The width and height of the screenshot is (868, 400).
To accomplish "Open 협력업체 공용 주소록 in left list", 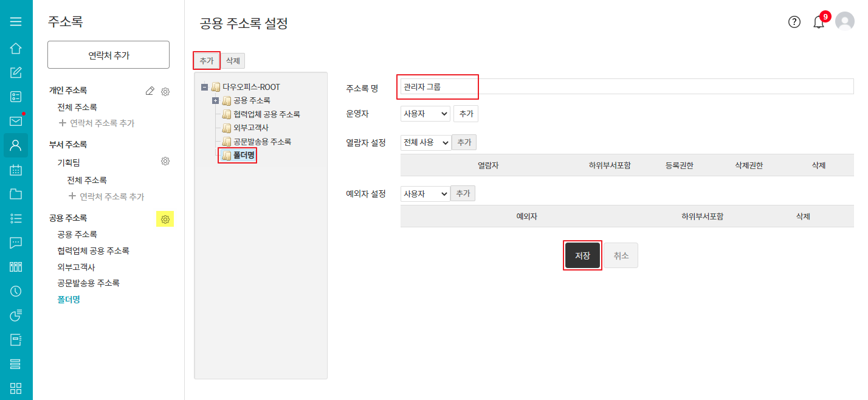I will 93,250.
